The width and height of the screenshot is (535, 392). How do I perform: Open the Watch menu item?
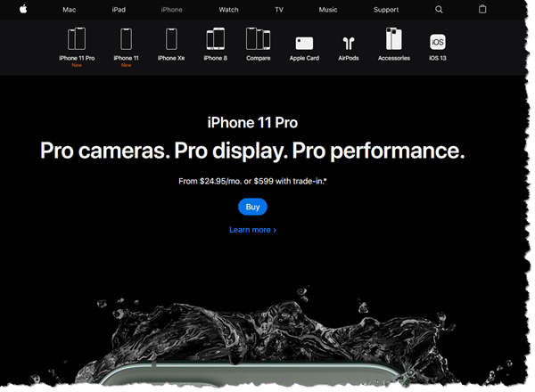(x=228, y=9)
